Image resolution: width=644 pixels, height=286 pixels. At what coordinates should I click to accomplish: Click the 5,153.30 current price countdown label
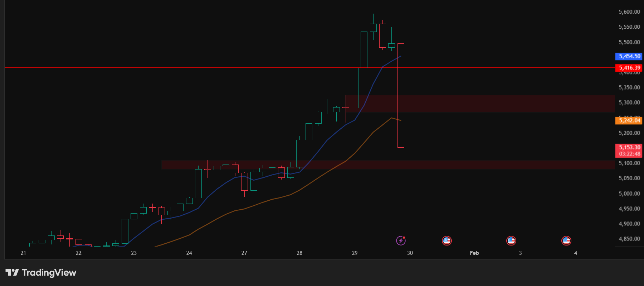click(629, 151)
